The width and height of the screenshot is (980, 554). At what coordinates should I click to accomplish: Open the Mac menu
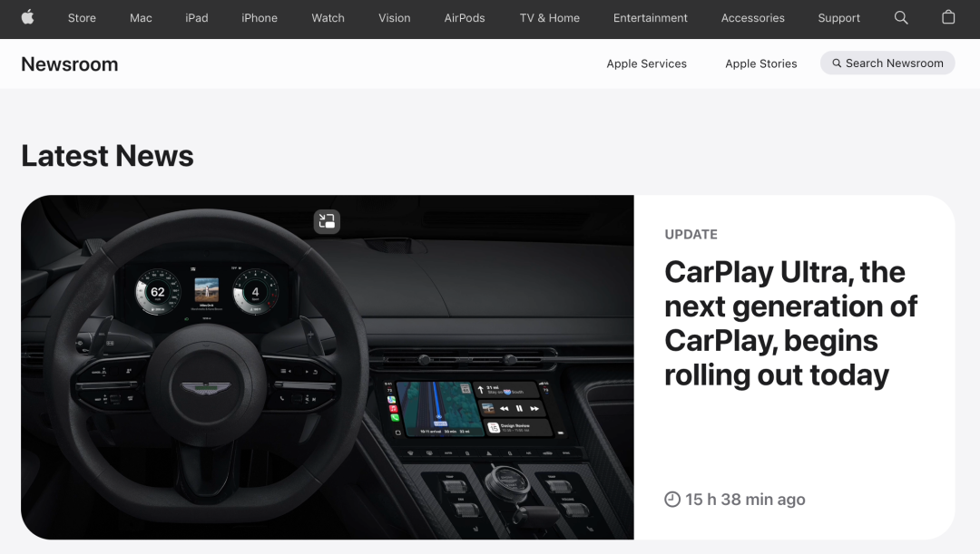pyautogui.click(x=141, y=18)
